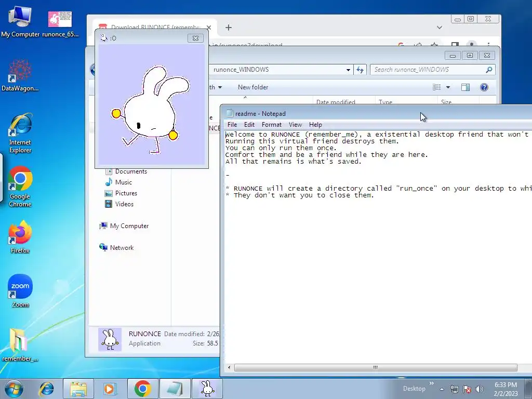Open Internet Explorer desktop shortcut
The height and width of the screenshot is (399, 532).
(x=20, y=134)
